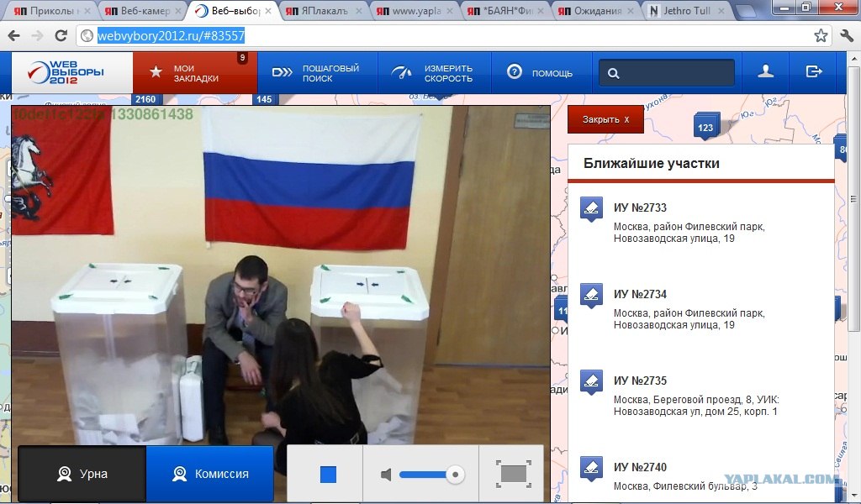Click the browser forward arrow
The image size is (861, 504).
37,36
